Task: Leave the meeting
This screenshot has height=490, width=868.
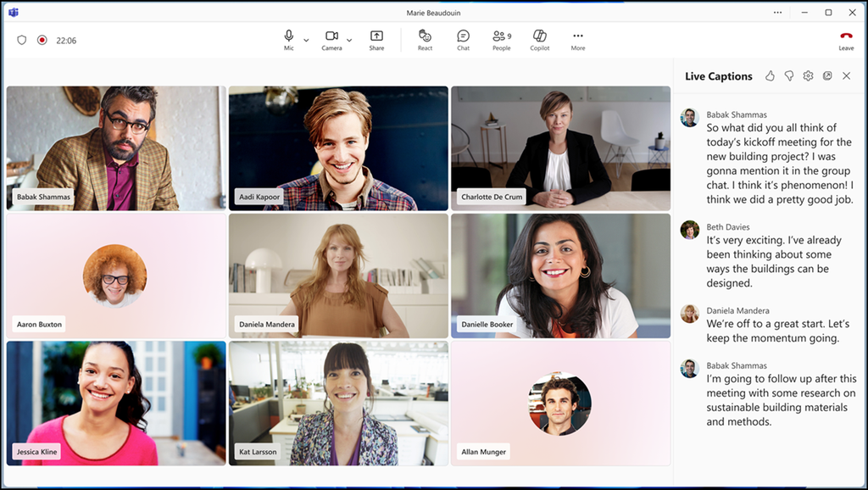Action: click(x=846, y=40)
